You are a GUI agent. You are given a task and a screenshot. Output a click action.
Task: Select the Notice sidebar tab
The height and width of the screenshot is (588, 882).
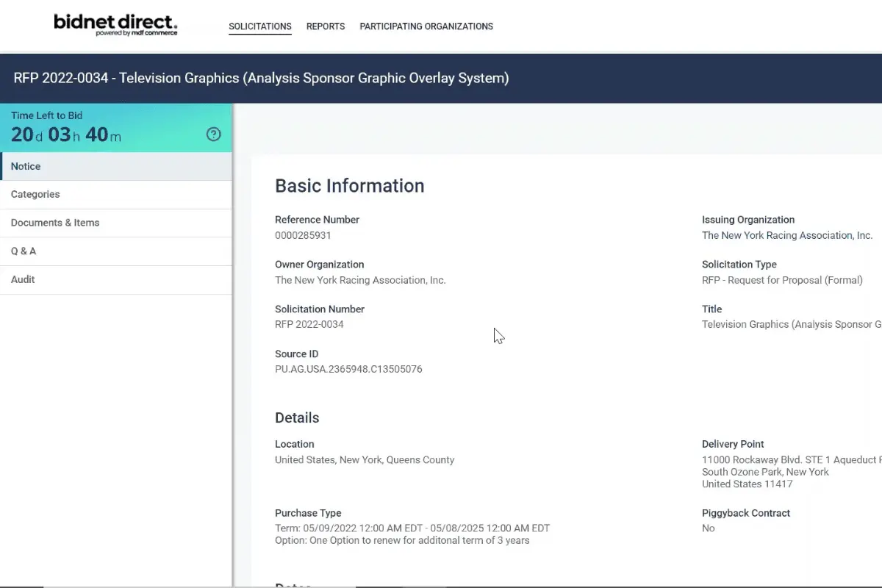[116, 166]
